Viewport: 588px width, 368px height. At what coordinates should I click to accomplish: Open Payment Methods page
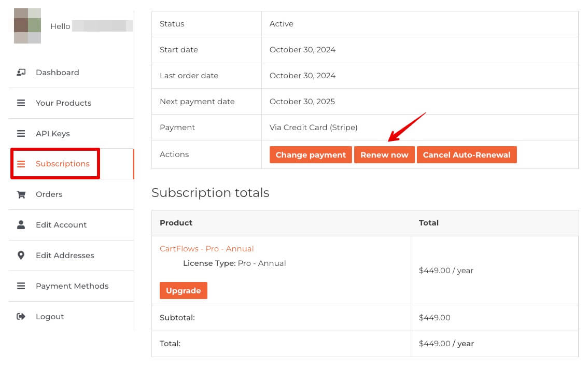tap(72, 286)
